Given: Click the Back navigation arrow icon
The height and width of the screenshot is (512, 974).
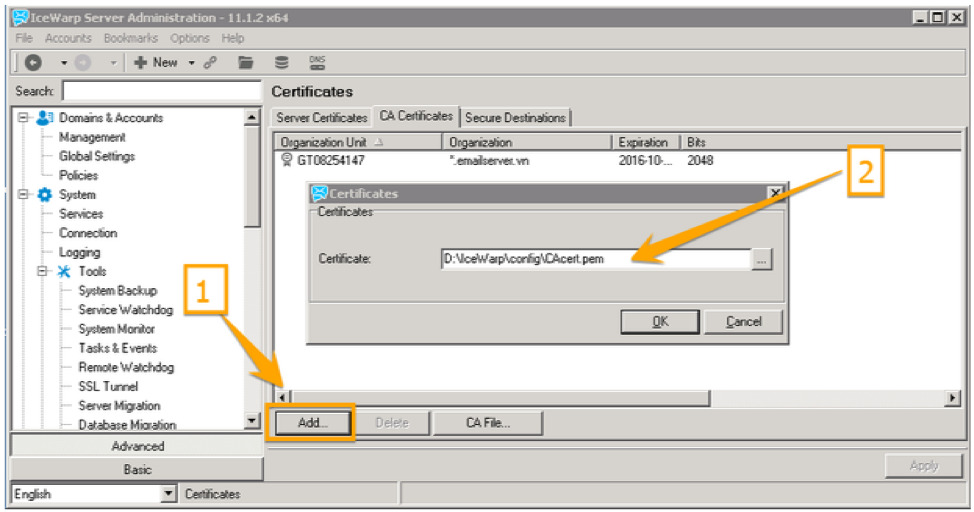Looking at the screenshot, I should [x=34, y=62].
